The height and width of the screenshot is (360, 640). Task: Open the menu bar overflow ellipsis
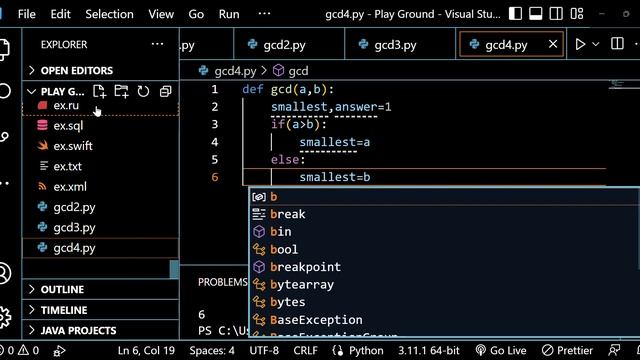[x=264, y=13]
